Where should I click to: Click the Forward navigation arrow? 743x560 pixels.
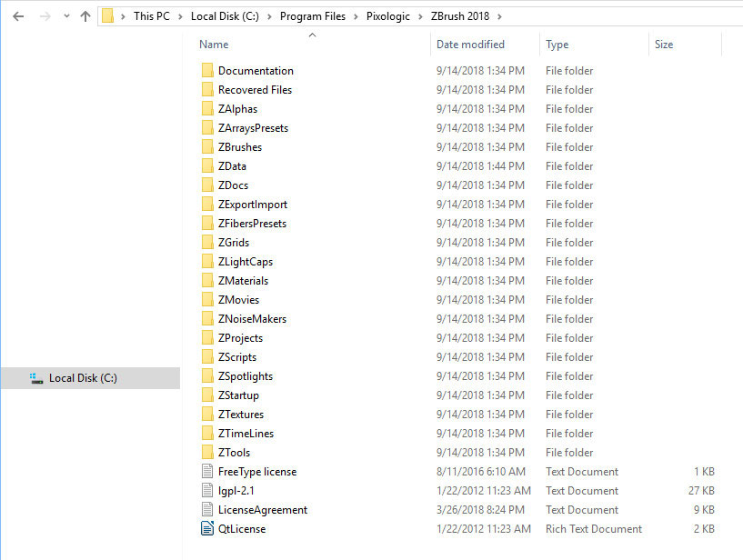[45, 16]
